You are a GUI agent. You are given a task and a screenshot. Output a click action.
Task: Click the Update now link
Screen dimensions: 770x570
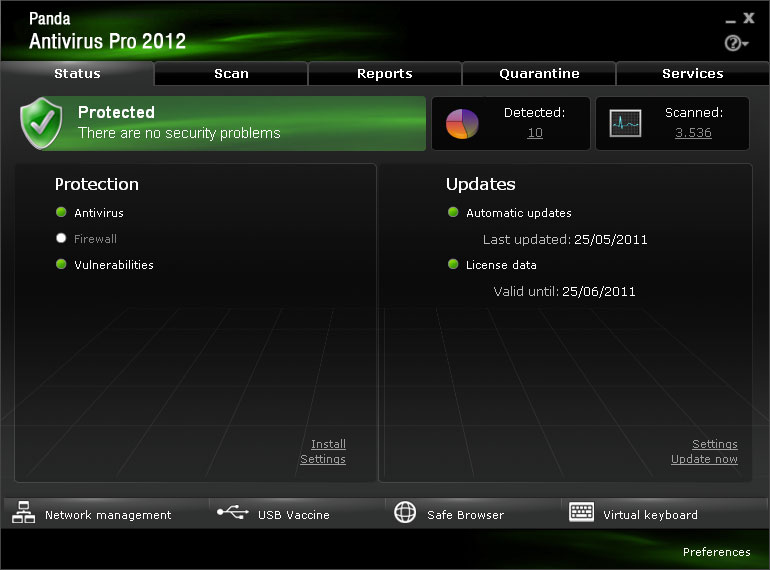[704, 459]
